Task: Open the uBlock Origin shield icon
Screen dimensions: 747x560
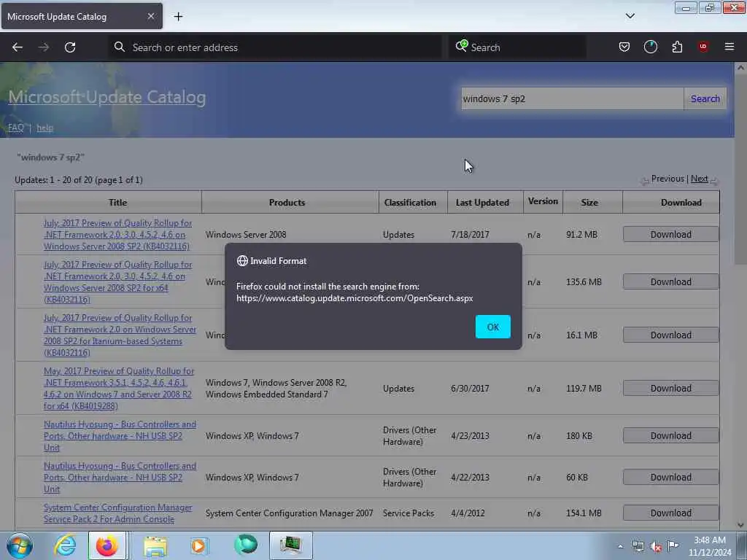Action: (703, 47)
